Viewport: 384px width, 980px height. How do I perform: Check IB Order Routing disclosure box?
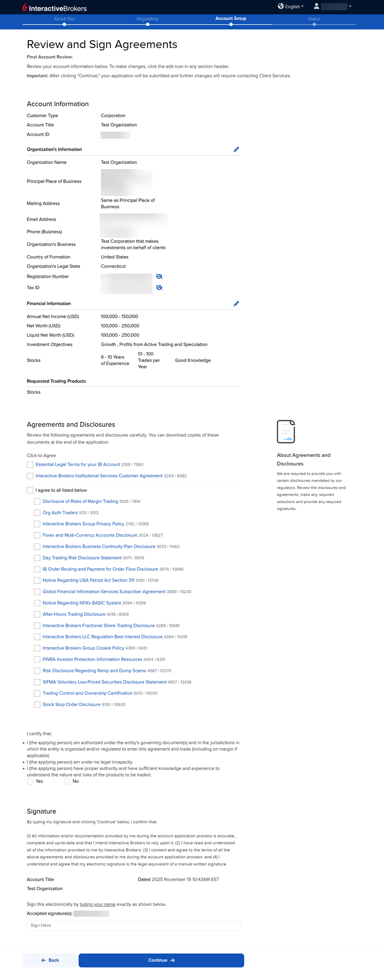pyautogui.click(x=37, y=569)
